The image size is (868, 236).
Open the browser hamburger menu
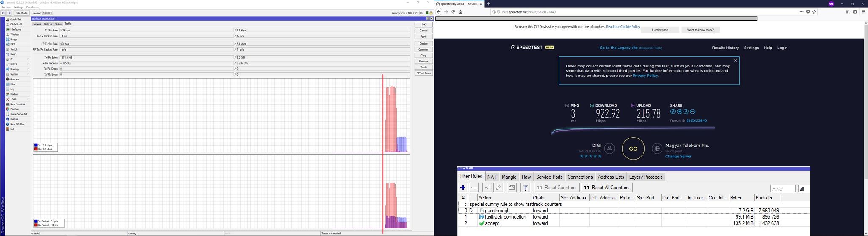coord(864,12)
